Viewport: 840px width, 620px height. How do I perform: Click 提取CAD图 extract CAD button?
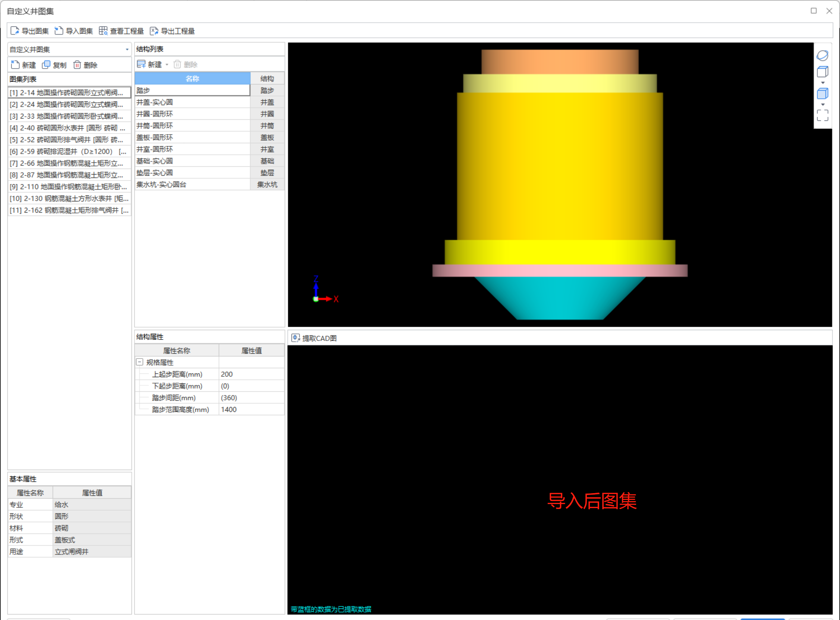pyautogui.click(x=314, y=338)
